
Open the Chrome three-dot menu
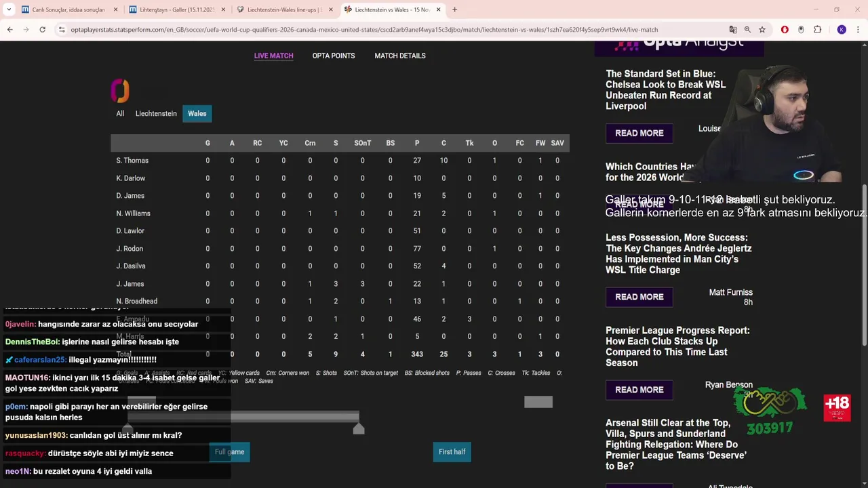[x=858, y=30]
